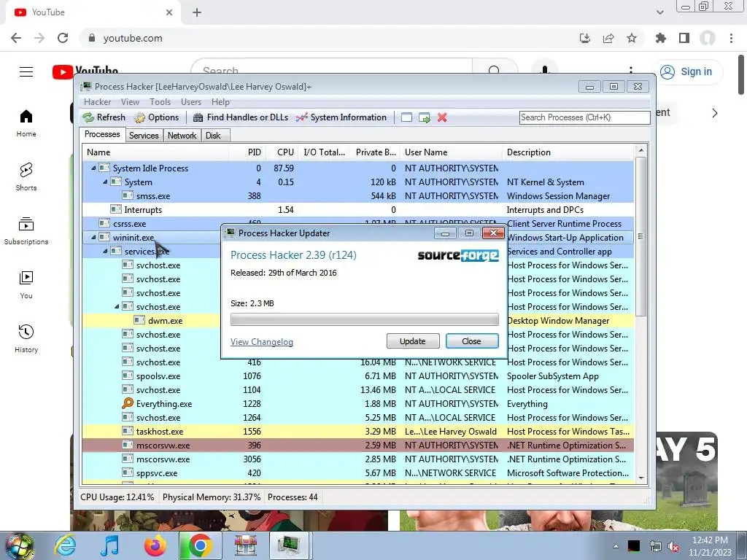Open Chrome tab search dropdown arrow
747x560 pixels.
click(659, 12)
